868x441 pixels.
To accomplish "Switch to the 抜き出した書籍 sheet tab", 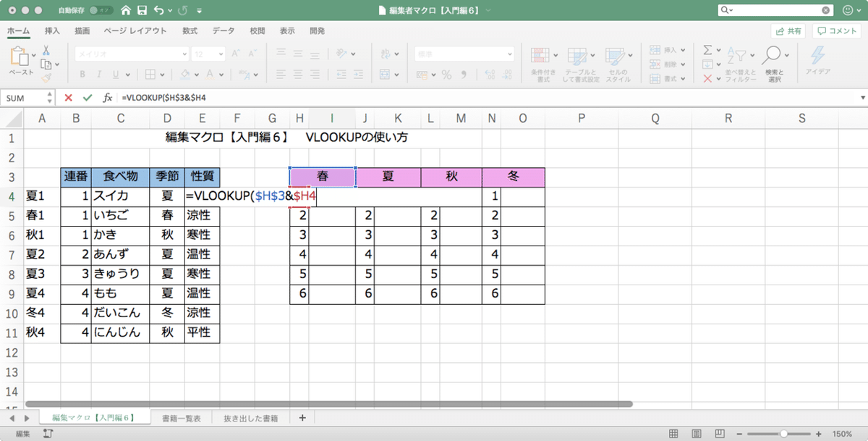I will coord(250,418).
